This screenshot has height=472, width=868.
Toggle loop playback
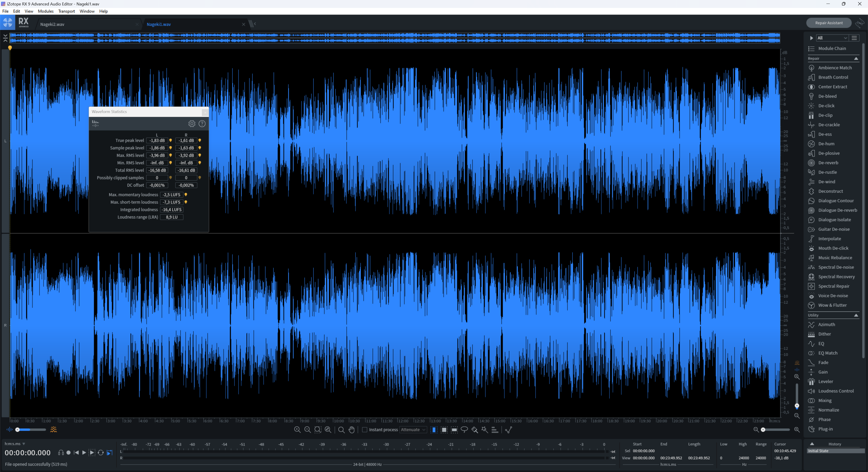[x=100, y=453]
